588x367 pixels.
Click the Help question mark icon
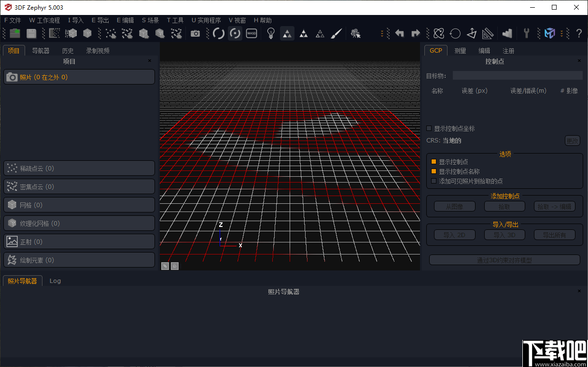coord(579,33)
